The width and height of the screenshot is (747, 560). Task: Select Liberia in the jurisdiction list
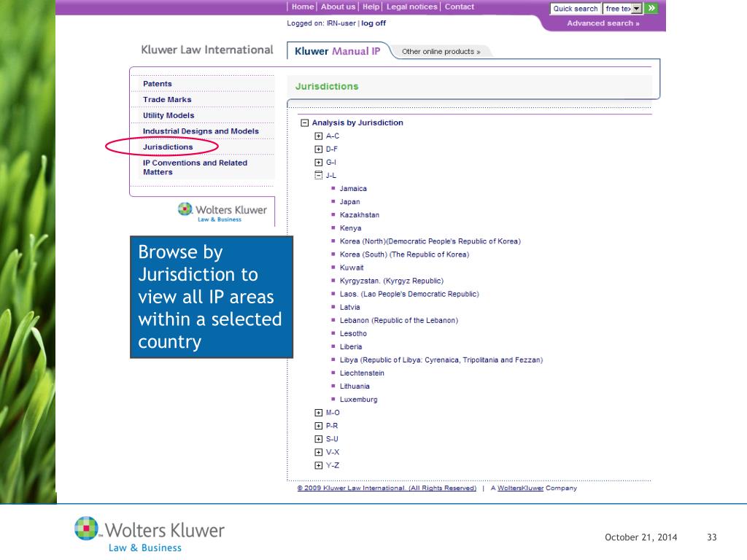tap(351, 346)
